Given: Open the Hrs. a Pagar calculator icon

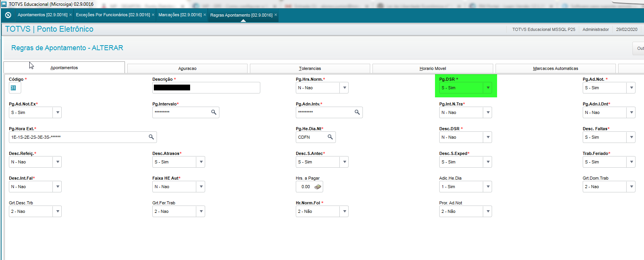Looking at the screenshot, I should click(x=317, y=187).
